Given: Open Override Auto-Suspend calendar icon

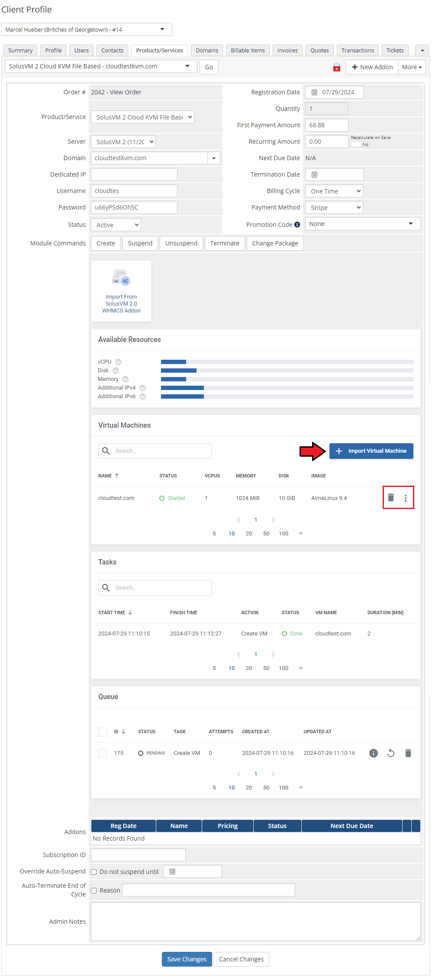Looking at the screenshot, I should pos(172,871).
